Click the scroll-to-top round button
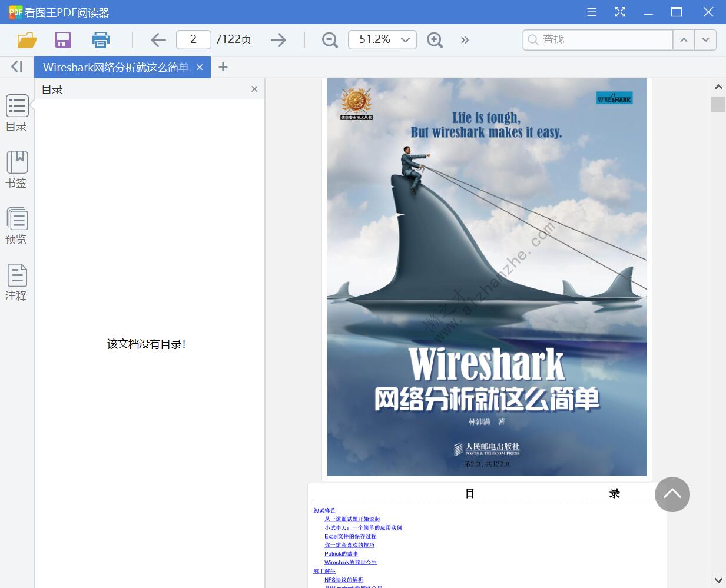726x588 pixels. [x=672, y=494]
